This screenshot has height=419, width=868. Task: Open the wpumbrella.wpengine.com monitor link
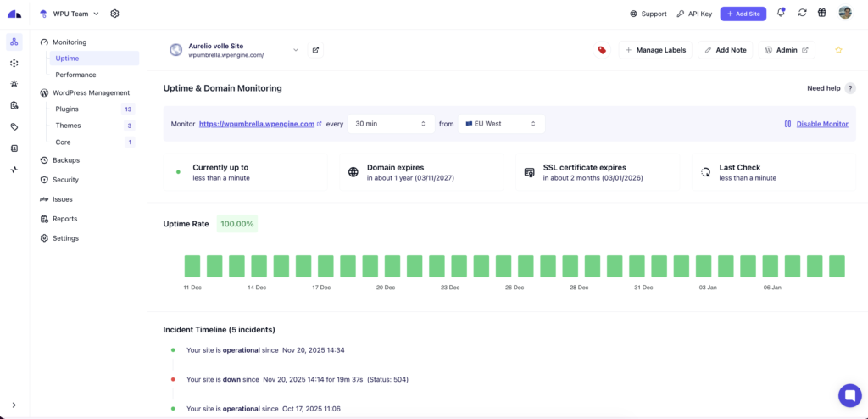click(257, 124)
